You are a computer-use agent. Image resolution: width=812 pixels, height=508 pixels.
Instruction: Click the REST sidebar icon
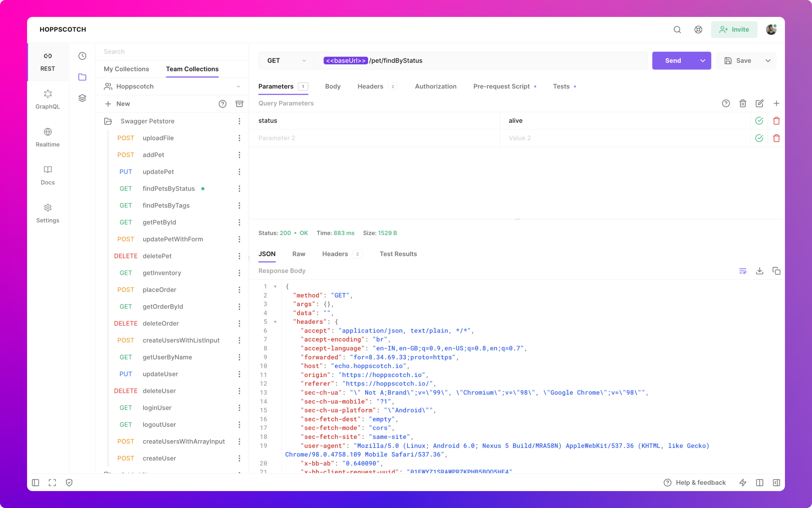point(48,61)
